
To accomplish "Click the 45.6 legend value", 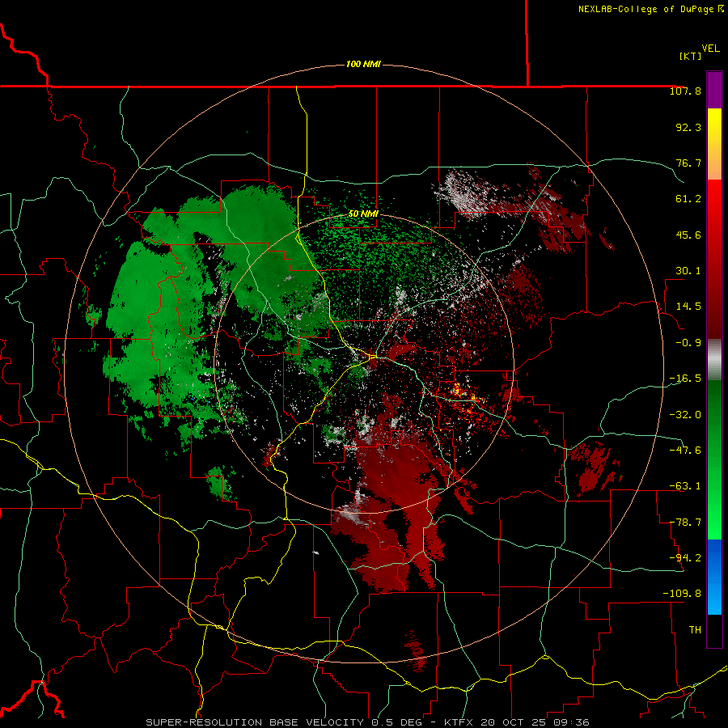I will [688, 235].
